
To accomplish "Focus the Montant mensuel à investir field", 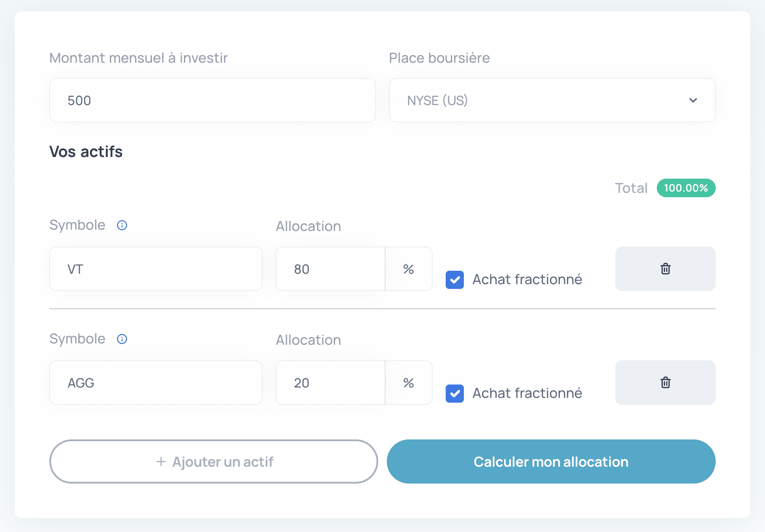I will pyautogui.click(x=212, y=100).
